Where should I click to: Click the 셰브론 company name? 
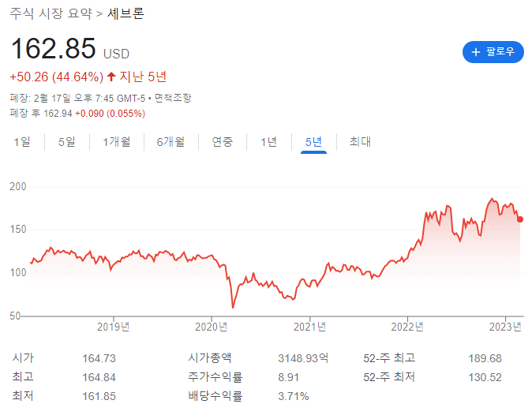[126, 13]
